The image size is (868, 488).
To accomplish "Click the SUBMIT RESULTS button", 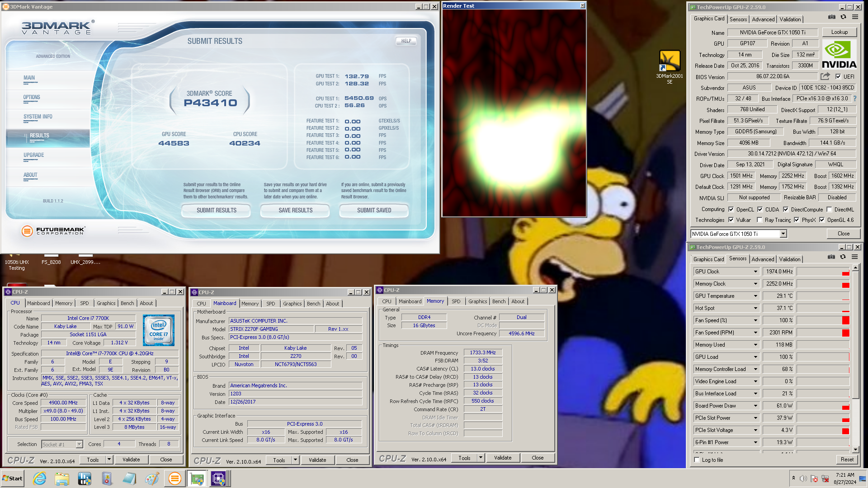I will point(216,210).
